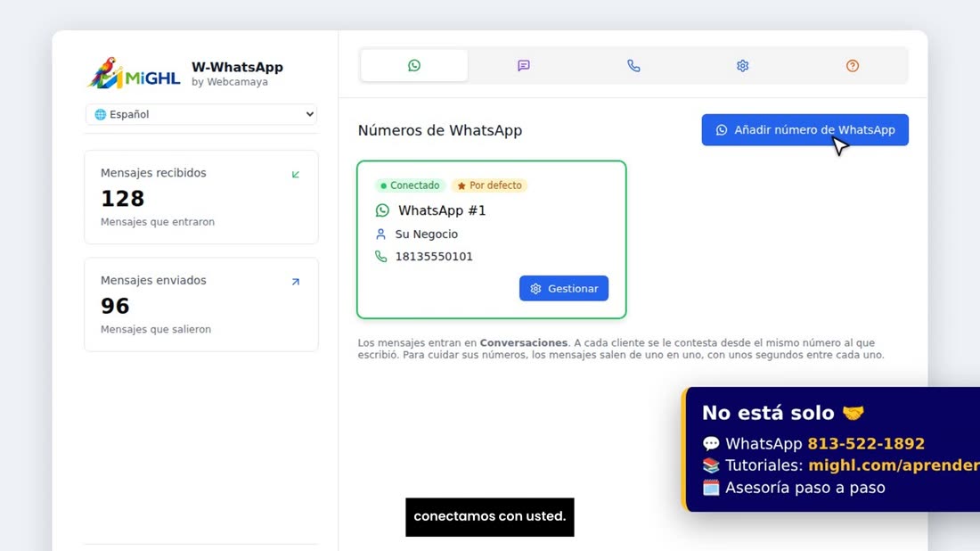Select the phone number 18135550101
The image size is (980, 551).
pos(434,257)
